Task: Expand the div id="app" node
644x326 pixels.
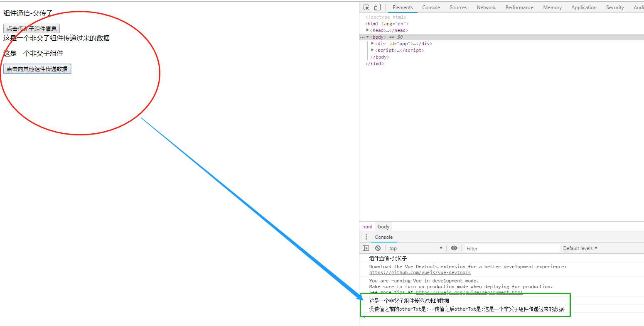Action: coord(372,44)
